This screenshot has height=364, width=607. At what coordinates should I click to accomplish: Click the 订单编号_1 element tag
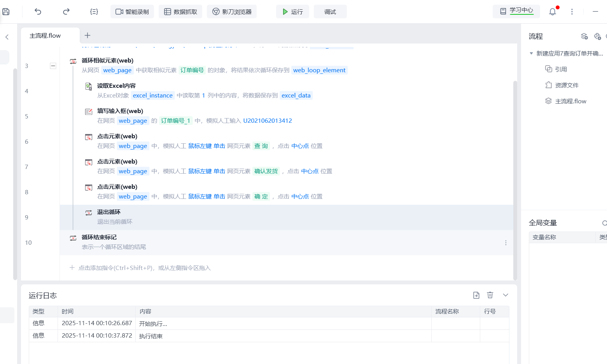[x=176, y=121]
